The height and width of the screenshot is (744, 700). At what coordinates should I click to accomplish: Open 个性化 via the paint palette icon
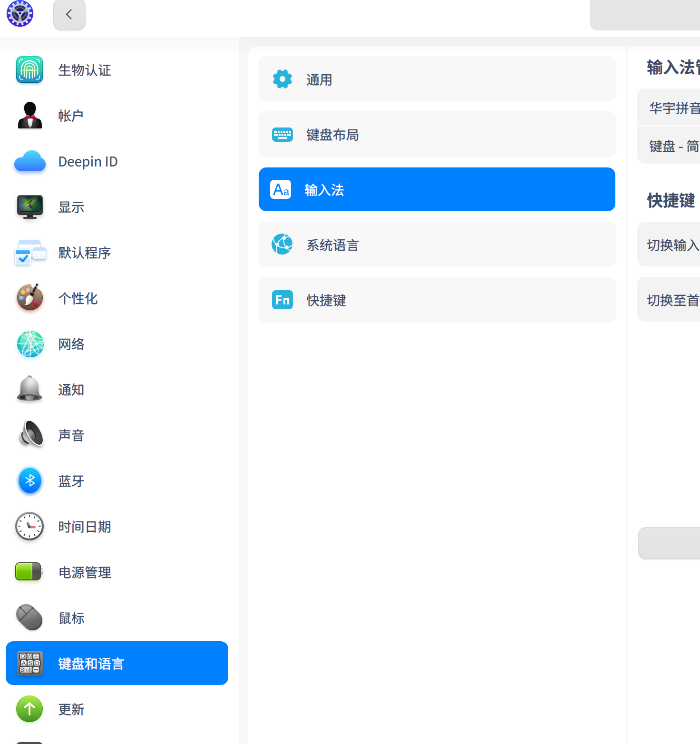29,298
